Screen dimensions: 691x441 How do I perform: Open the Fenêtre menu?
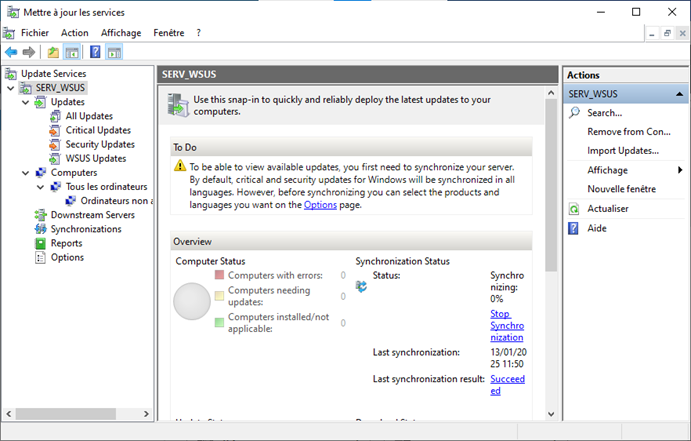[169, 33]
